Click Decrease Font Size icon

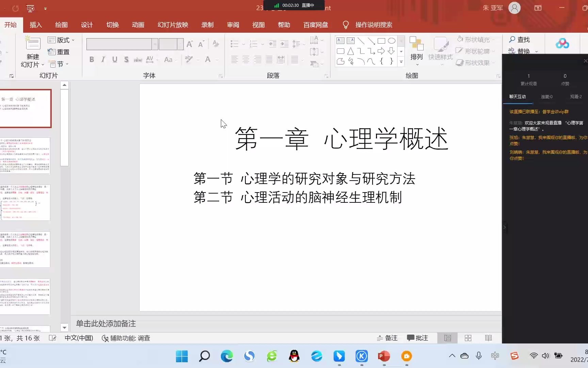click(201, 44)
